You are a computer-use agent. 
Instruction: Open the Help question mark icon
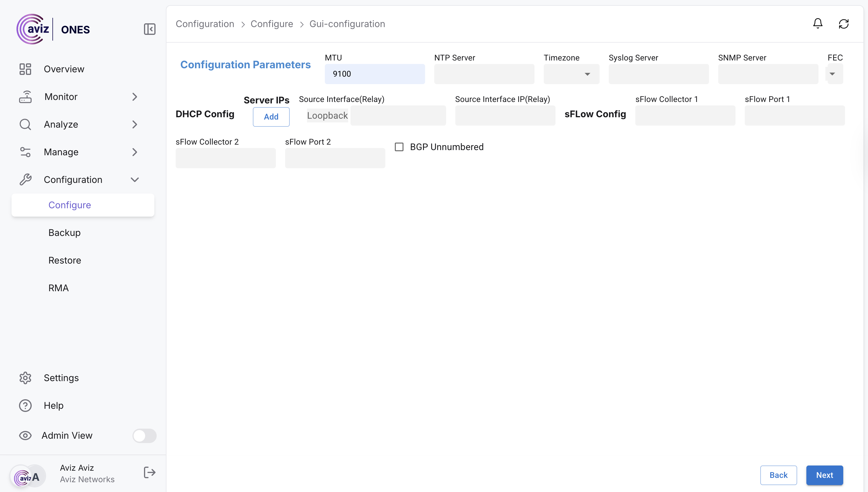(x=25, y=406)
